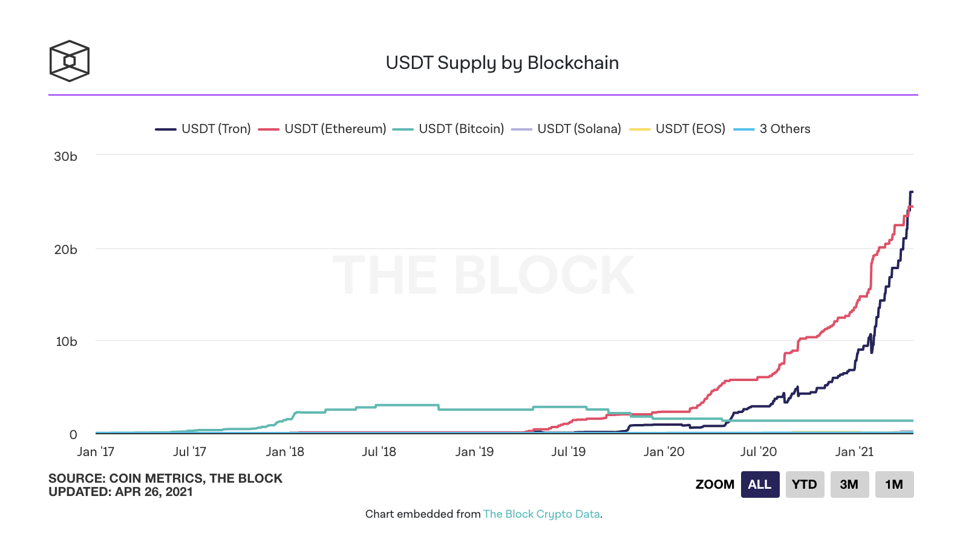Set zoom range to 1M

tap(894, 484)
